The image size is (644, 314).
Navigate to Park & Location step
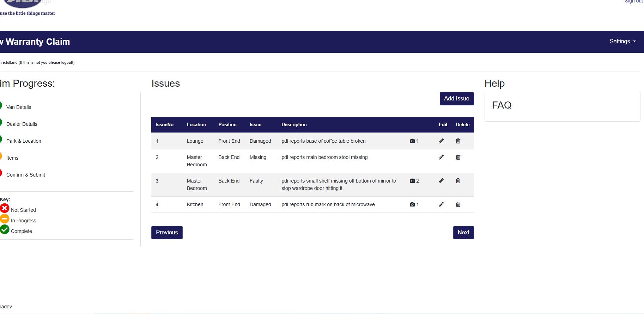(x=24, y=141)
